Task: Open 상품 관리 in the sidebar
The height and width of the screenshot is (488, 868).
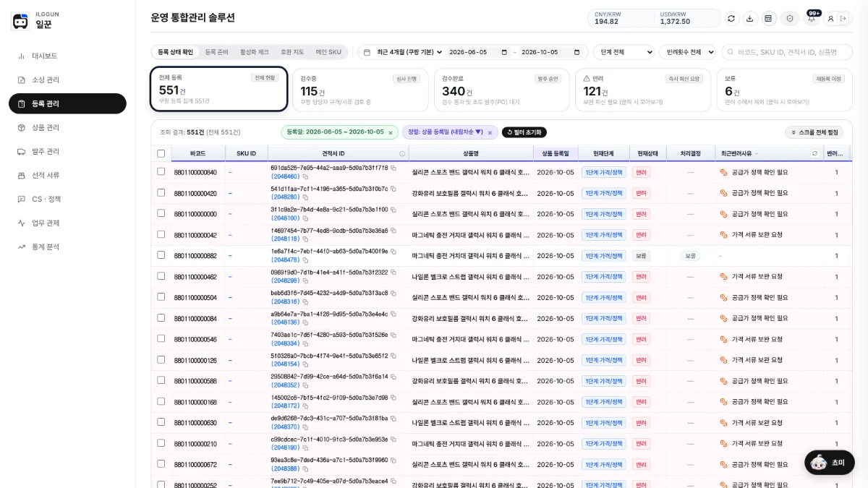Action: point(67,127)
